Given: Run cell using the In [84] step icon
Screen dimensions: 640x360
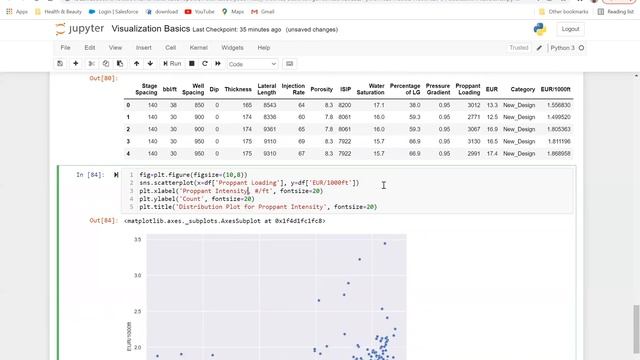Looking at the screenshot, I should pos(116,175).
